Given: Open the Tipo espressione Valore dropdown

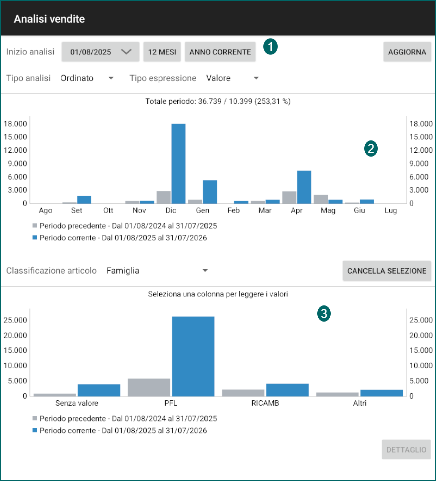Looking at the screenshot, I should tap(232, 78).
